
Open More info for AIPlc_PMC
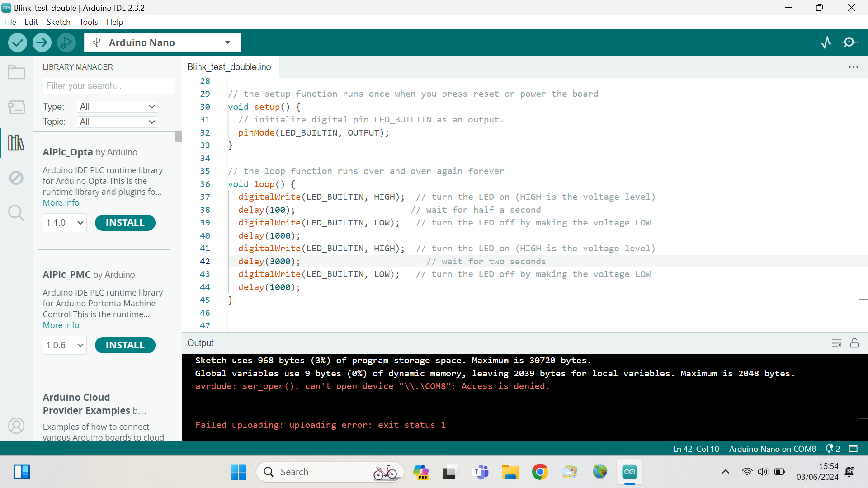[61, 325]
